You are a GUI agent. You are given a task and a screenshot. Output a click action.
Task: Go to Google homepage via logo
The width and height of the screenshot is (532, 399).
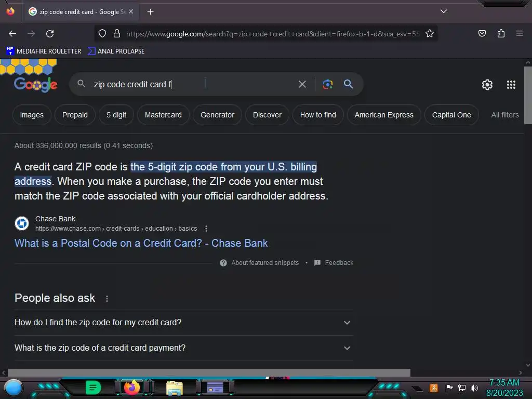point(36,85)
